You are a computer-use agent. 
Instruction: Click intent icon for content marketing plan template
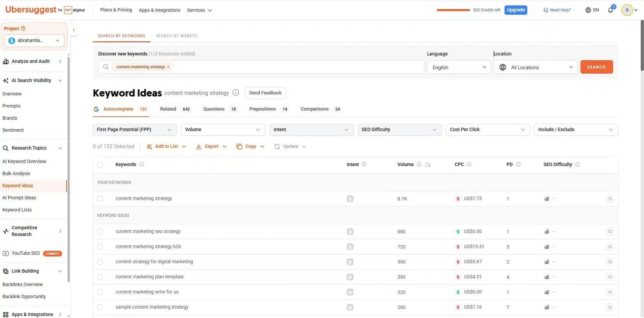click(x=350, y=277)
